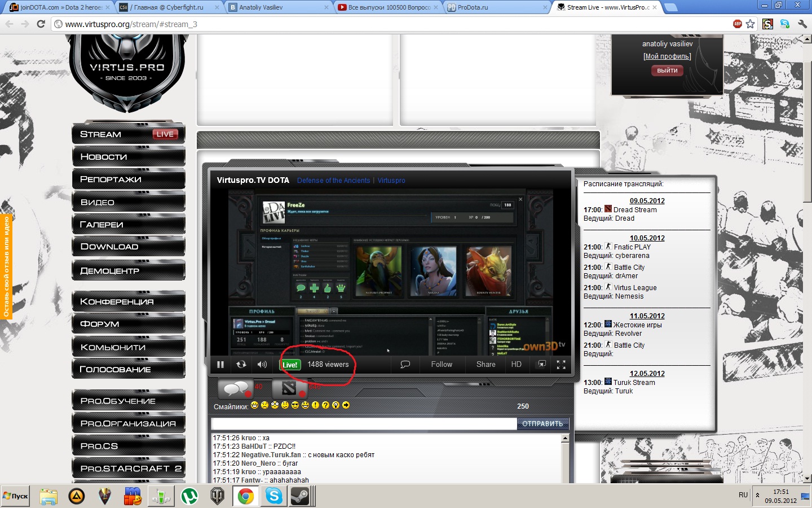Open uTorrent from the taskbar
812x508 pixels.
click(x=189, y=496)
